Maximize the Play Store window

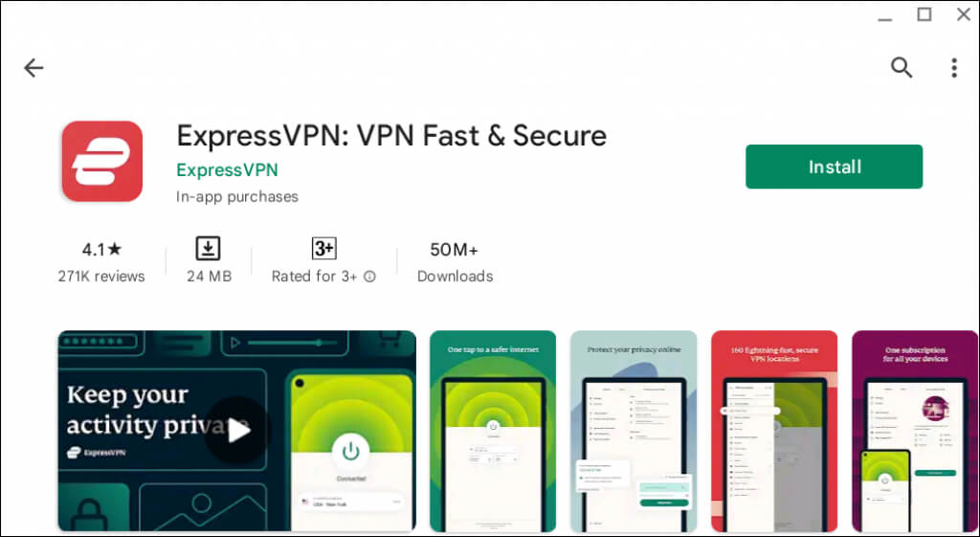coord(924,14)
